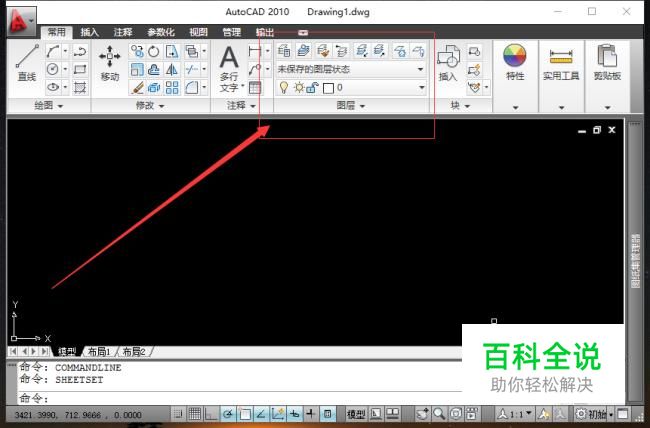This screenshot has height=428, width=650.
Task: Pick the ellipse tool in the Draw panel
Action: (x=53, y=87)
